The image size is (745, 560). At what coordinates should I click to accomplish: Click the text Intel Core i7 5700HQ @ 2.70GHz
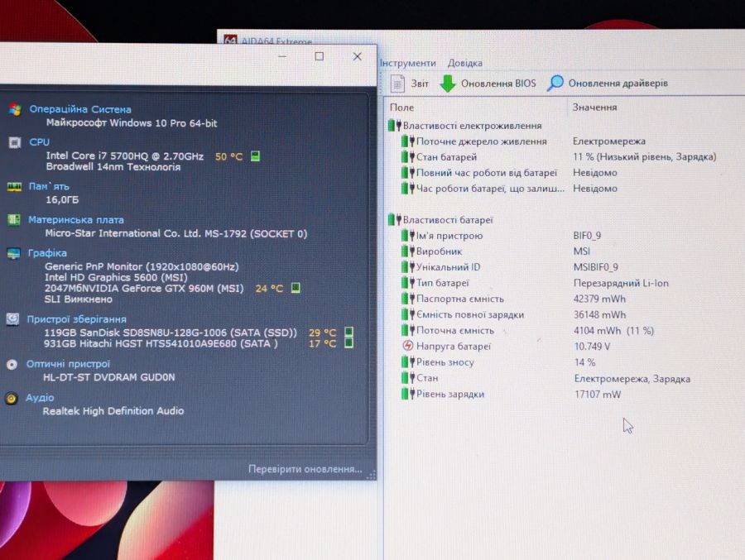tap(124, 156)
